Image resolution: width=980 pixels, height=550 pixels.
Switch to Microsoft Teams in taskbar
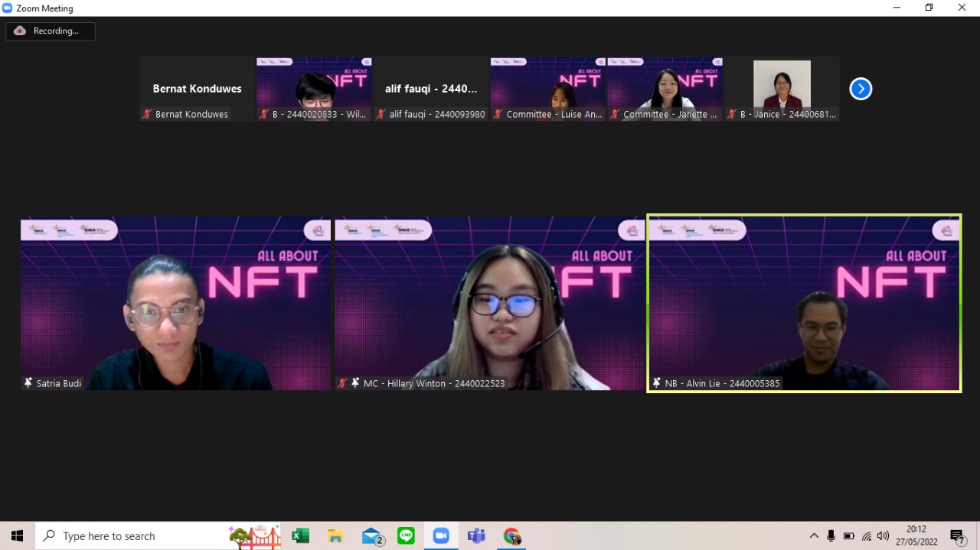(x=476, y=536)
